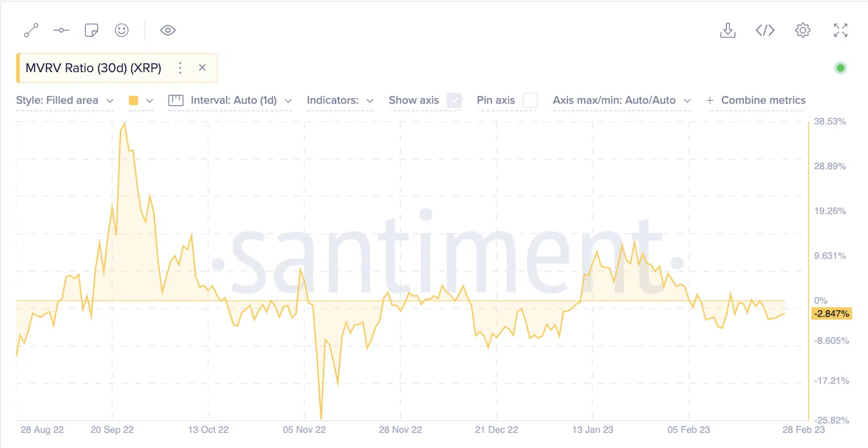
Task: Select the MVRV Ratio (30d) (XRP) metric tab
Action: point(93,68)
